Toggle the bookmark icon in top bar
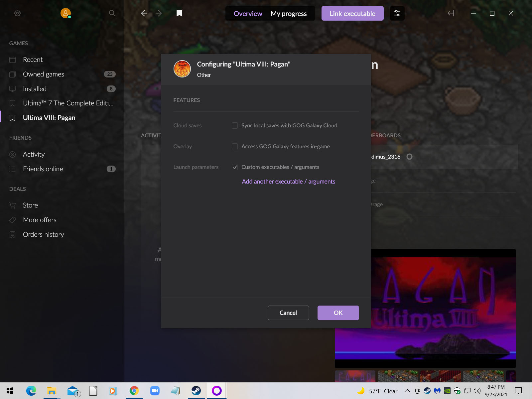The width and height of the screenshot is (532, 399). 179,13
